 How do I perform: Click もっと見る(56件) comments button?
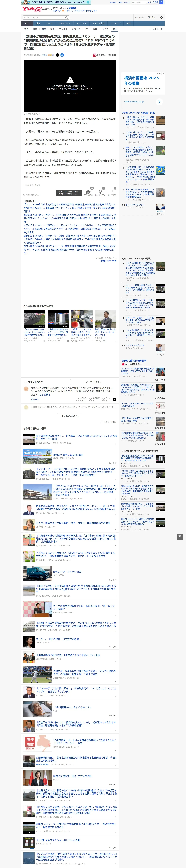[70, 416]
